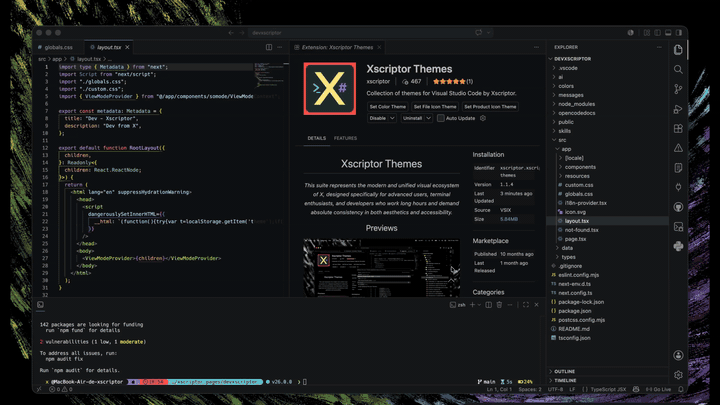This screenshot has height=405, width=720.
Task: Click the Uninstall button
Action: click(x=412, y=118)
